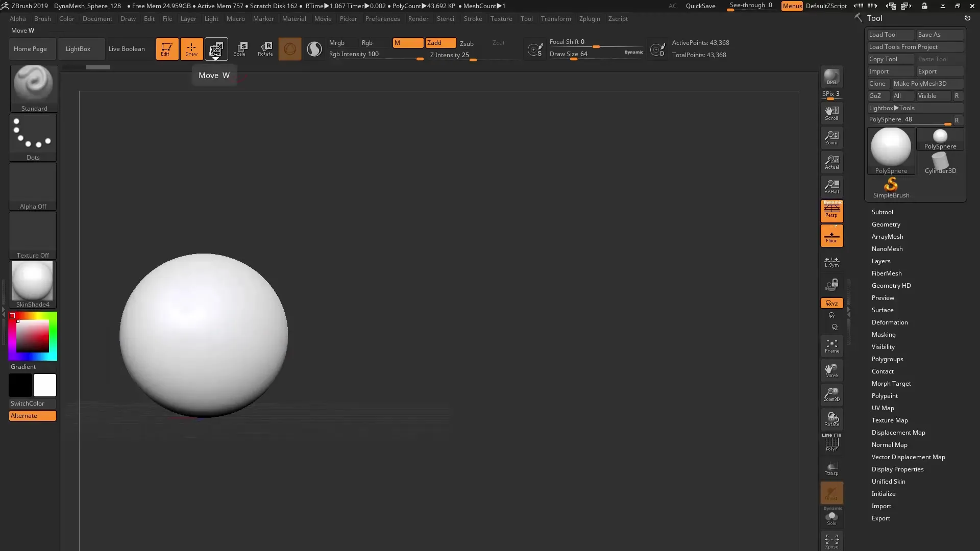Click the BPR render icon
The width and height of the screenshot is (980, 551).
click(831, 77)
